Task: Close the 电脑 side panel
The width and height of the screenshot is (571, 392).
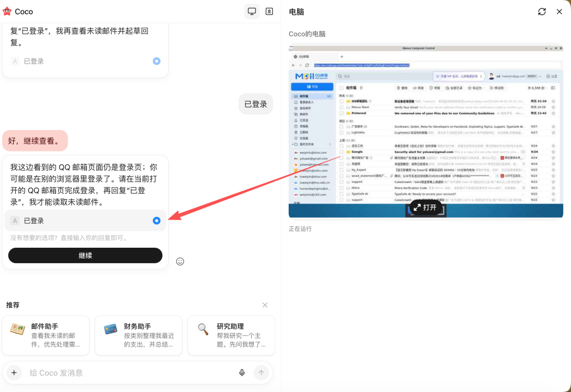Action: pyautogui.click(x=559, y=12)
